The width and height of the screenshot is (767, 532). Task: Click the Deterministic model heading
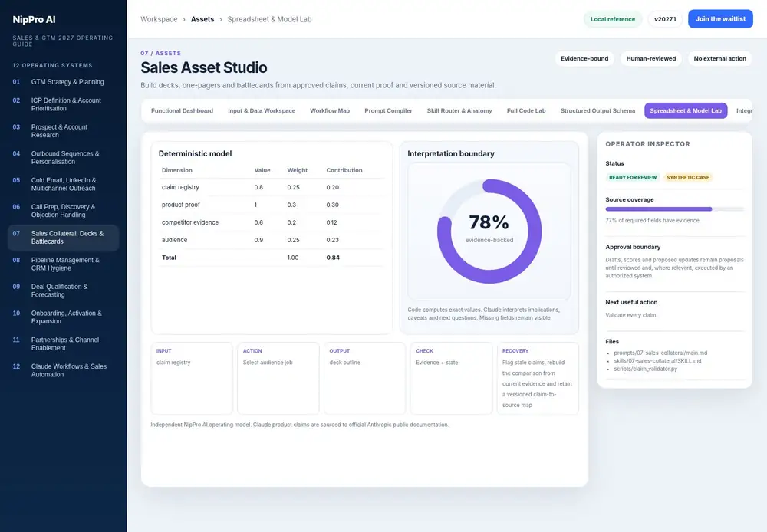(x=195, y=153)
